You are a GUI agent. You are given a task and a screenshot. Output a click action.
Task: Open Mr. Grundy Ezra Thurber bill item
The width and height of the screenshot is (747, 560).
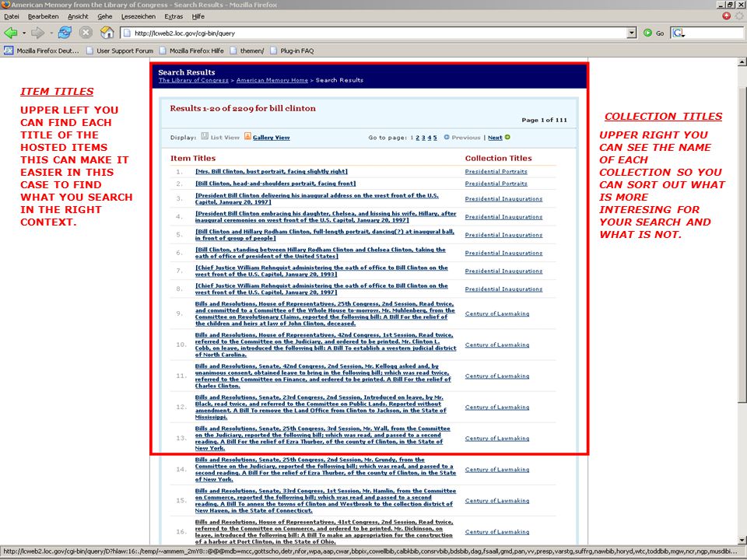(325, 470)
